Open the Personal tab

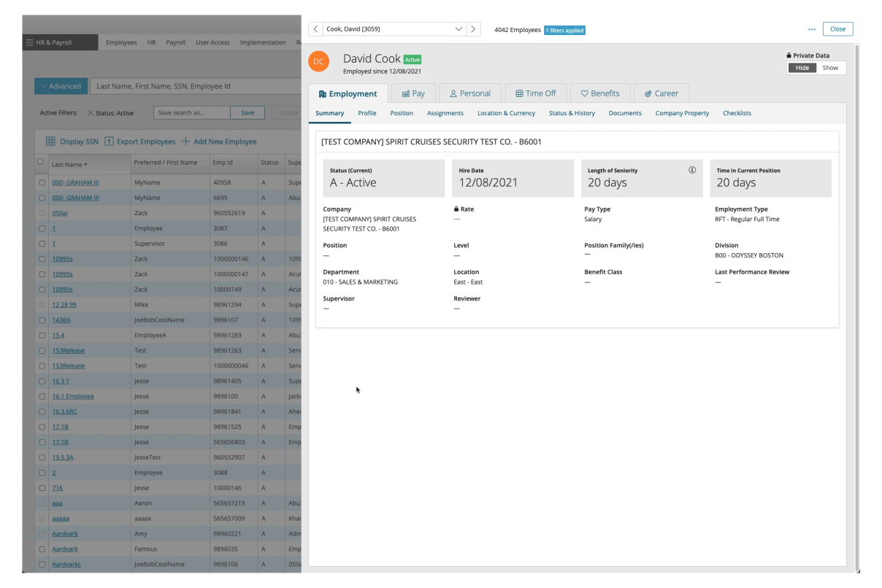pos(470,93)
